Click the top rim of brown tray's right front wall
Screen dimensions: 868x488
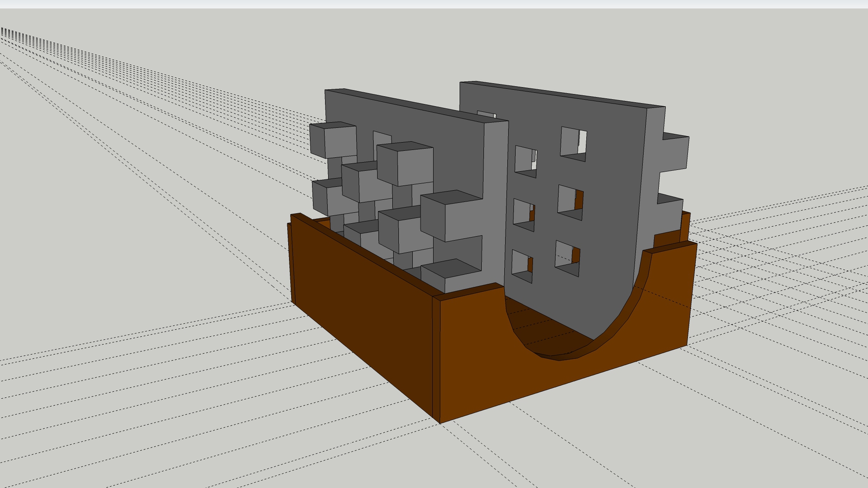pos(670,248)
